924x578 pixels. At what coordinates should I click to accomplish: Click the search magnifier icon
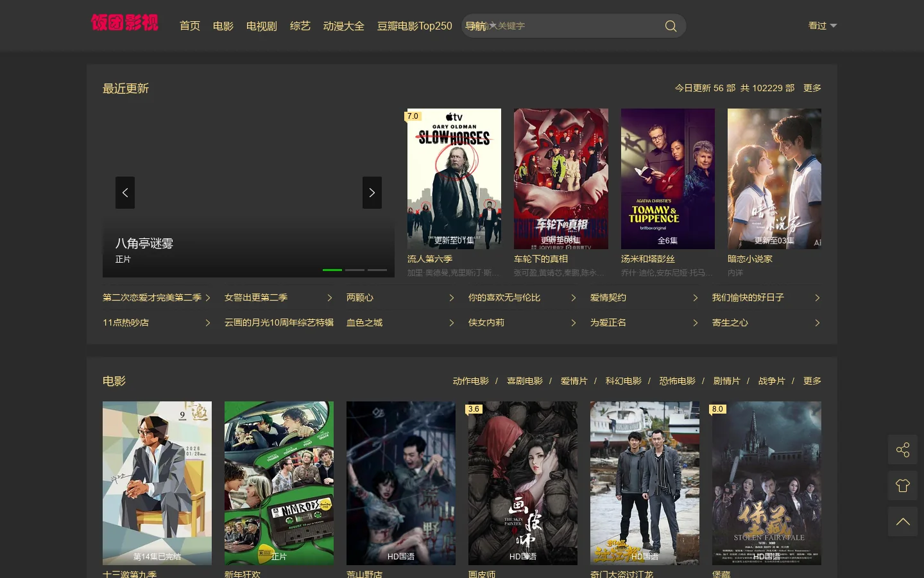[671, 26]
